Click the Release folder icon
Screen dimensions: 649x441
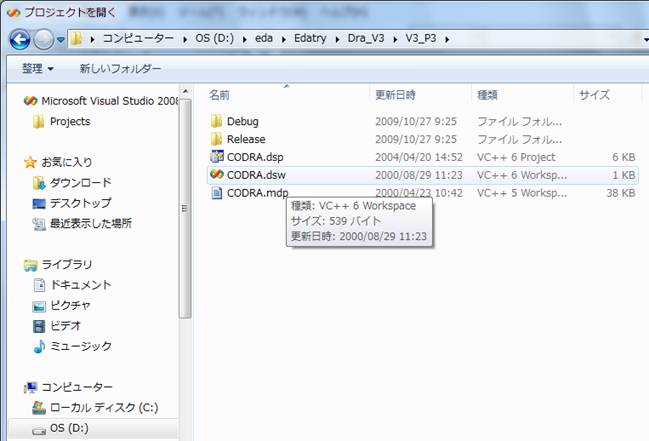point(216,139)
